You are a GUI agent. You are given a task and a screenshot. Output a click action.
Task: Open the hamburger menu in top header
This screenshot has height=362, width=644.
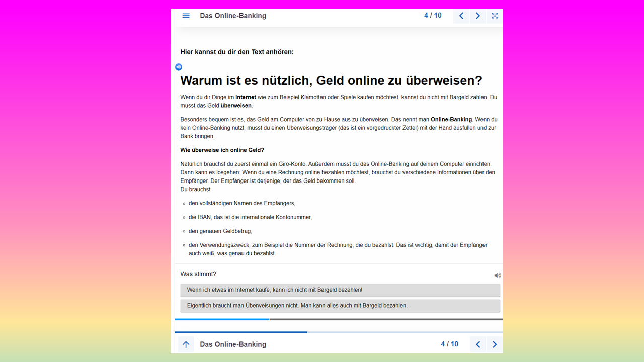[x=186, y=16]
